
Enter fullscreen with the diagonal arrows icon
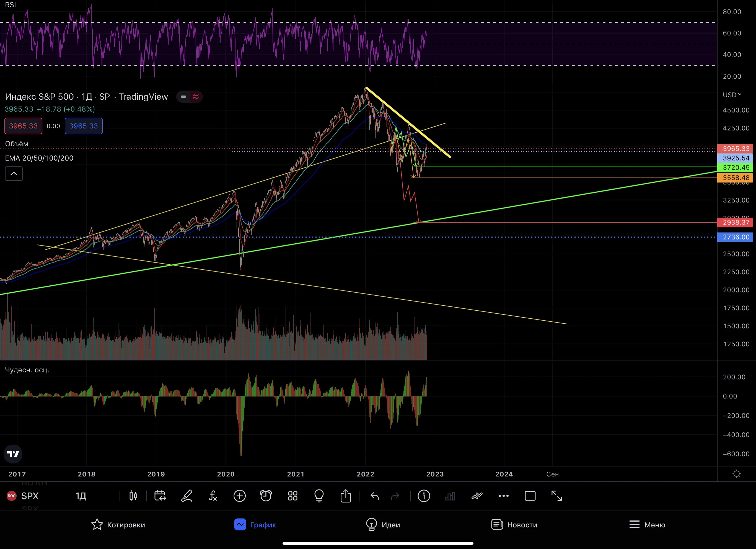pos(557,496)
